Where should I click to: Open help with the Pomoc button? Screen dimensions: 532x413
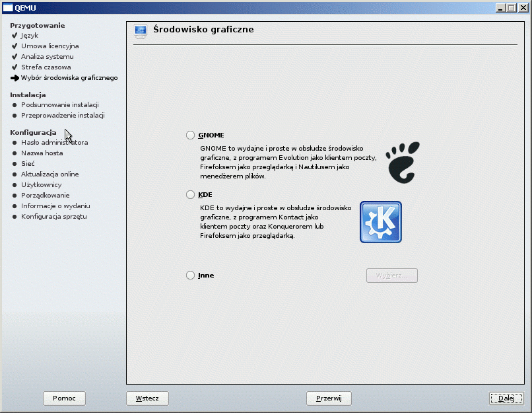(x=64, y=398)
